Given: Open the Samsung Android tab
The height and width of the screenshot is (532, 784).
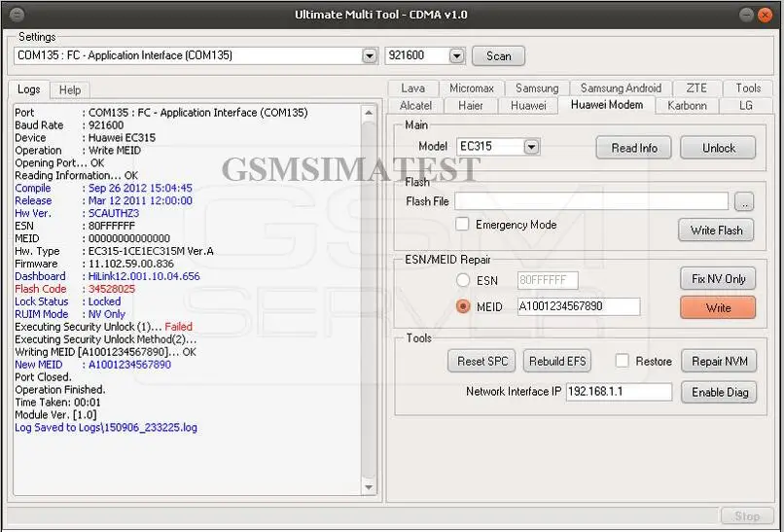Looking at the screenshot, I should 621,88.
